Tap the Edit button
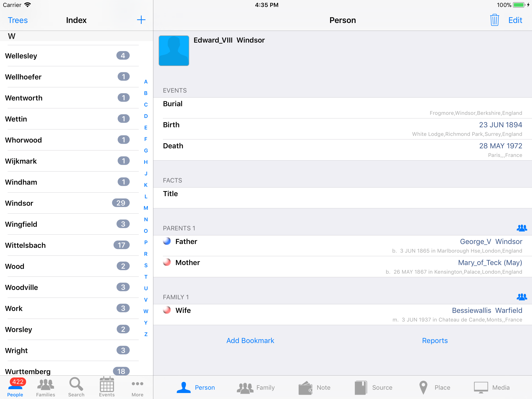Viewport: 532px width, 399px height. (x=515, y=20)
